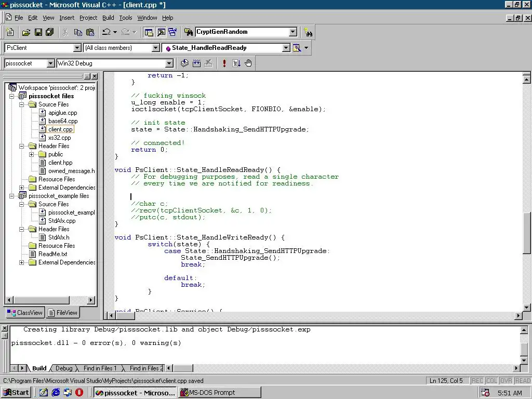Image resolution: width=532 pixels, height=399 pixels.
Task: Click the Paste toolbar icon
Action: 90,32
